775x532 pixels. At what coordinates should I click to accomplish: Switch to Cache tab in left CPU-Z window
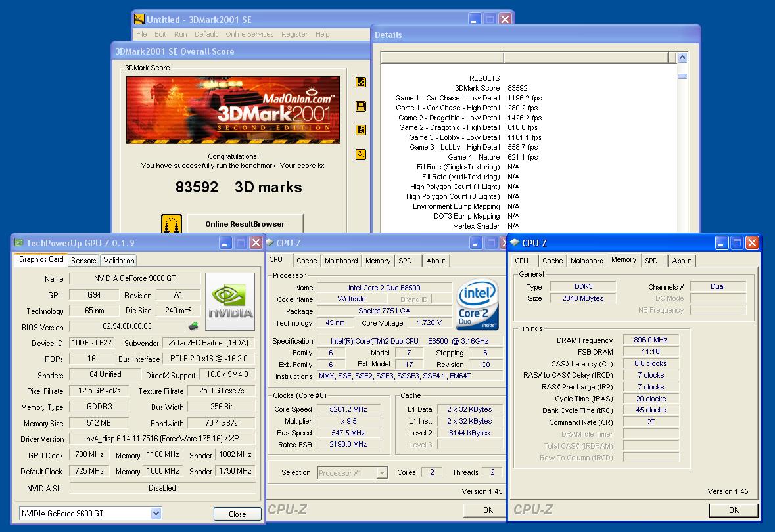[x=306, y=261]
